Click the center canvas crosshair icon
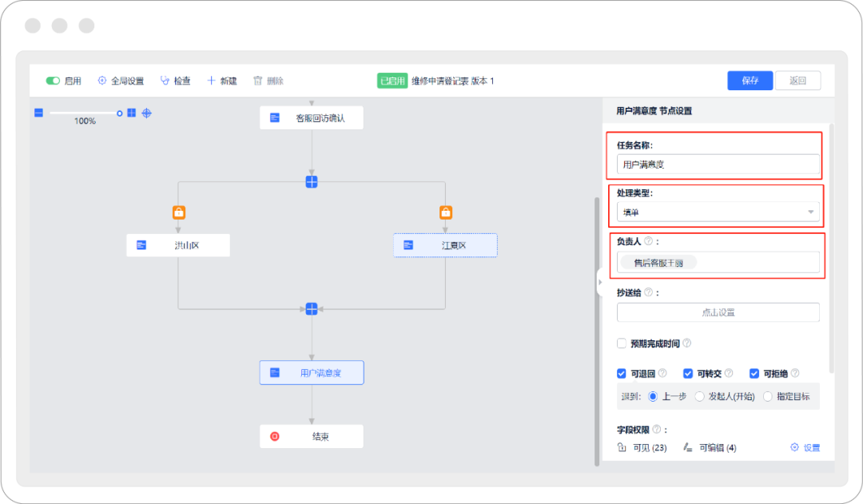Screen dimensions: 863x504 pyautogui.click(x=147, y=113)
